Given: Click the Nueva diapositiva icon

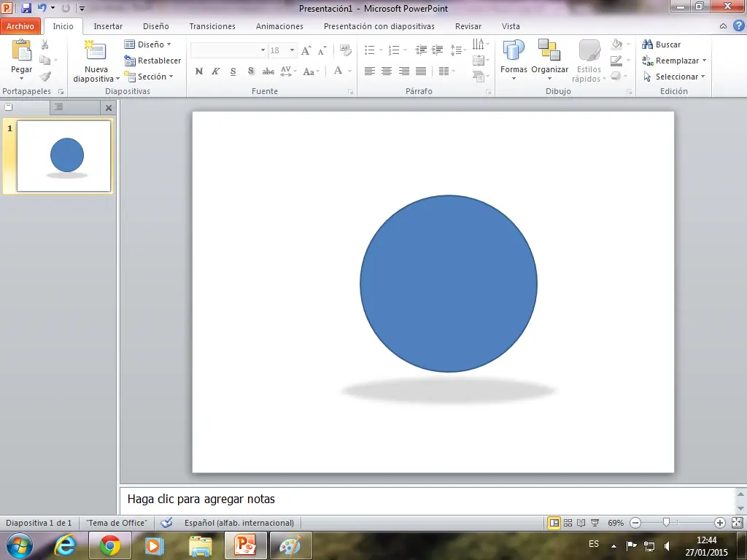Looking at the screenshot, I should (x=96, y=51).
